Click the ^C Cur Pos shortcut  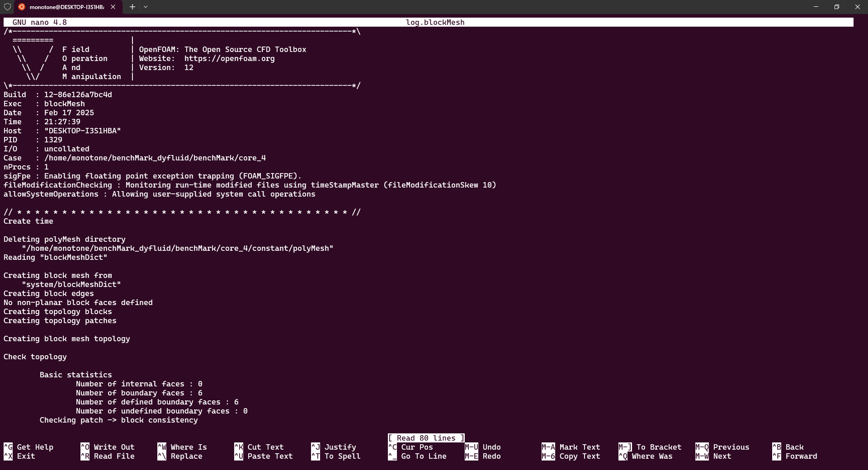click(410, 447)
